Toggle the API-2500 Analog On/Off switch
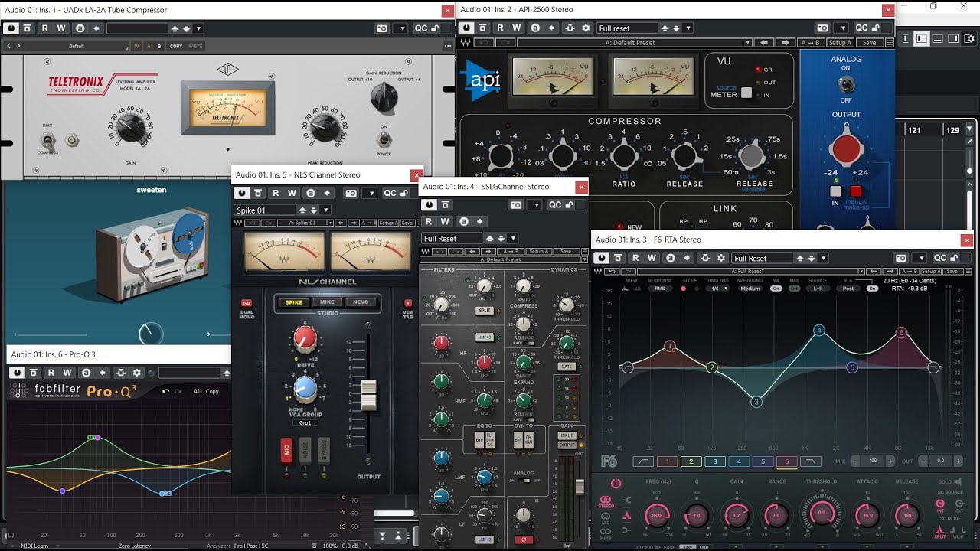980x551 pixels. point(846,84)
